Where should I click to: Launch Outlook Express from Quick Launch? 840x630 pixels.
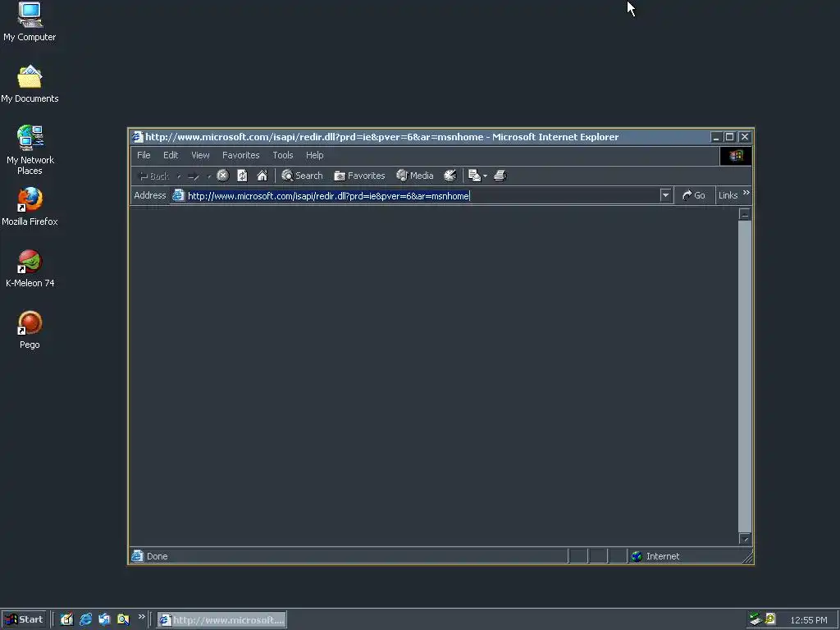click(104, 619)
